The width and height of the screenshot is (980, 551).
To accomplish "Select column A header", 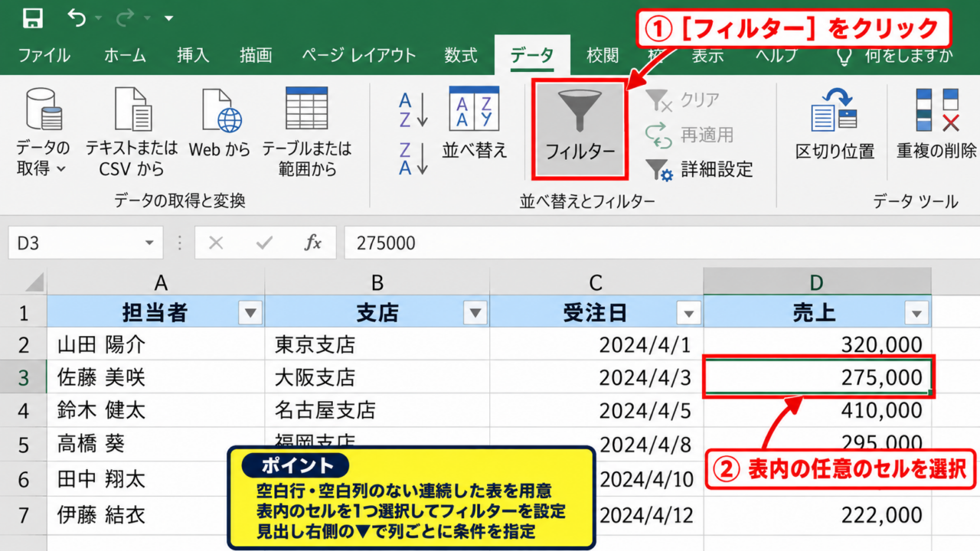I will (x=156, y=282).
